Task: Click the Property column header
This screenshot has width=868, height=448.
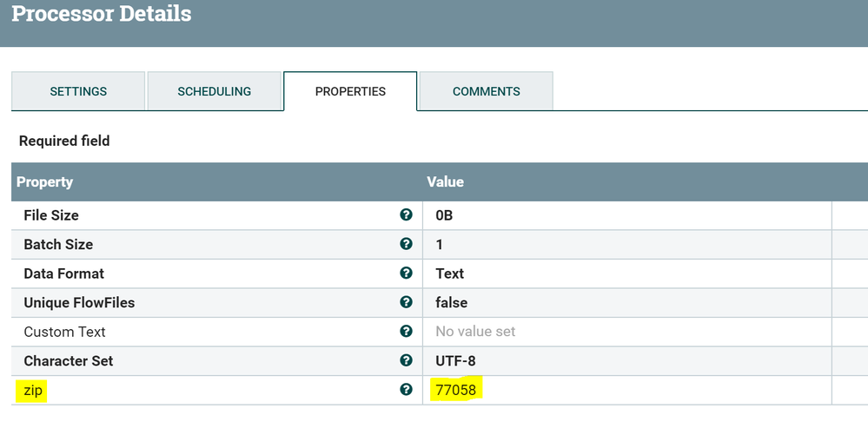Action: point(44,182)
